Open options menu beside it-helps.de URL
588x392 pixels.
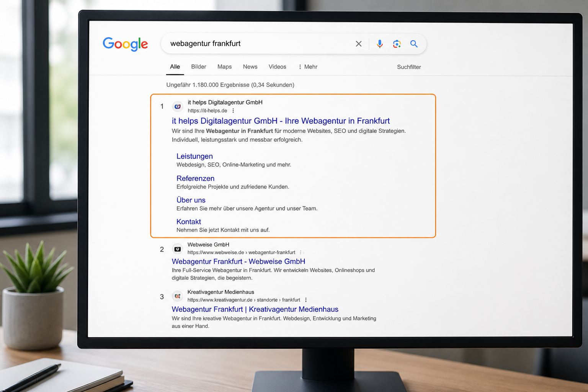(x=233, y=111)
